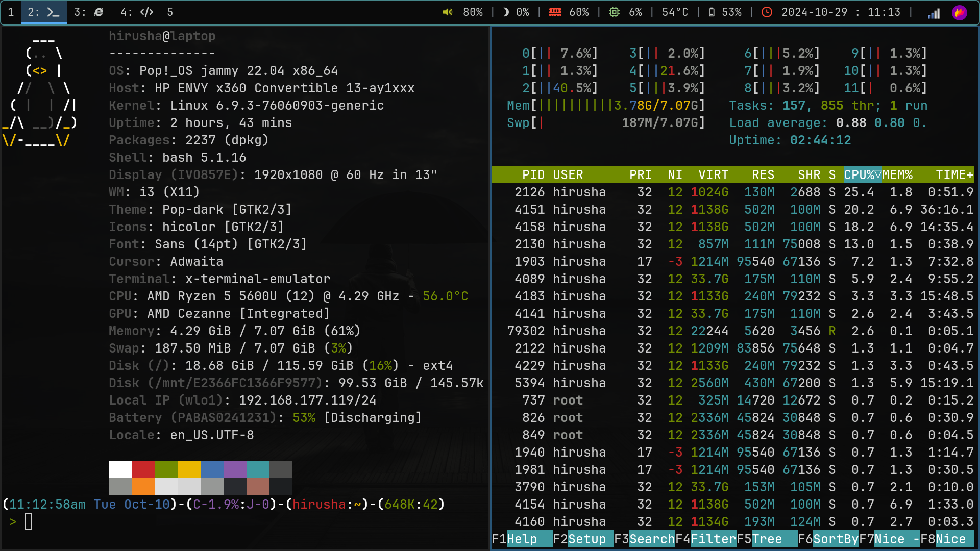Select process row with PID 5394

[733, 383]
